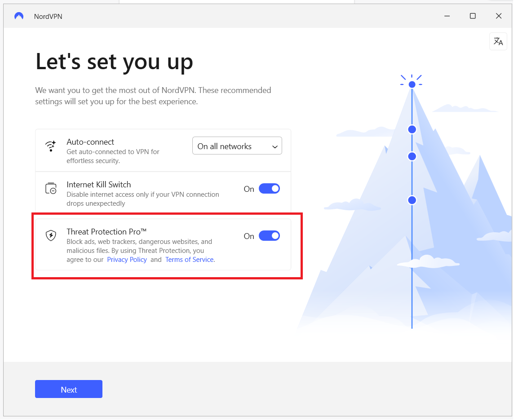Click the 'We want you to get the most' paragraph
The image size is (518, 420).
tap(153, 96)
